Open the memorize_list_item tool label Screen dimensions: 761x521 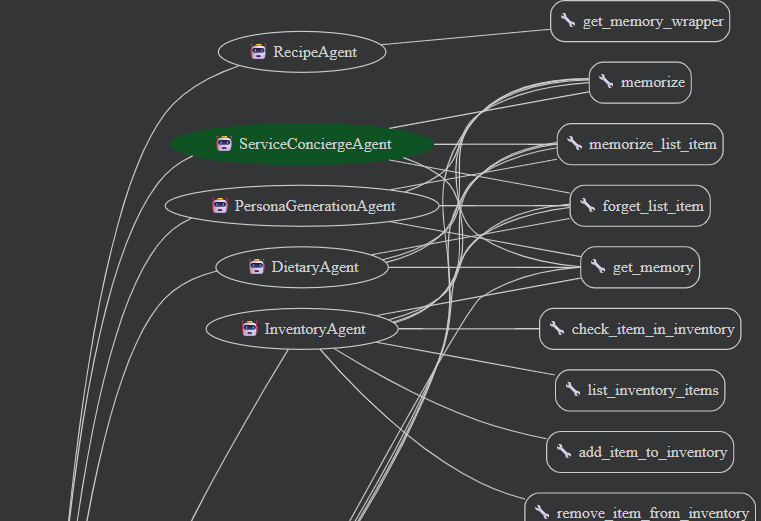(x=653, y=144)
